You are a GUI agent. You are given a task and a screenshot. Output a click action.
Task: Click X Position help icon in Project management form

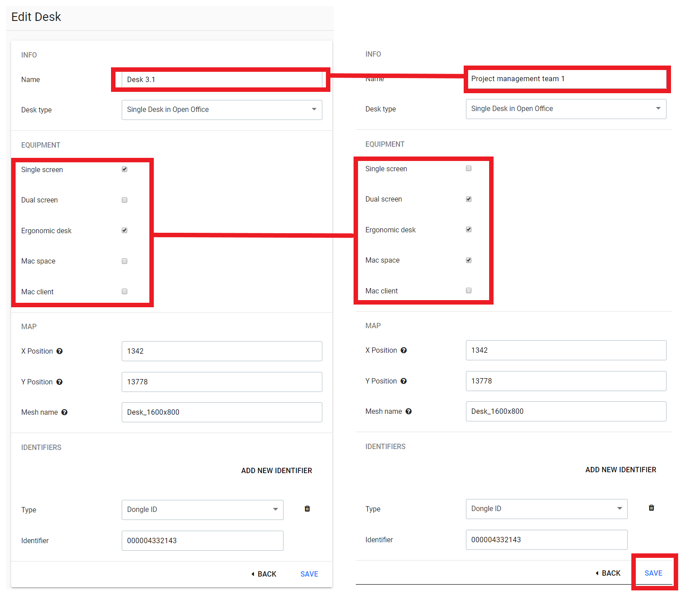pyautogui.click(x=404, y=350)
